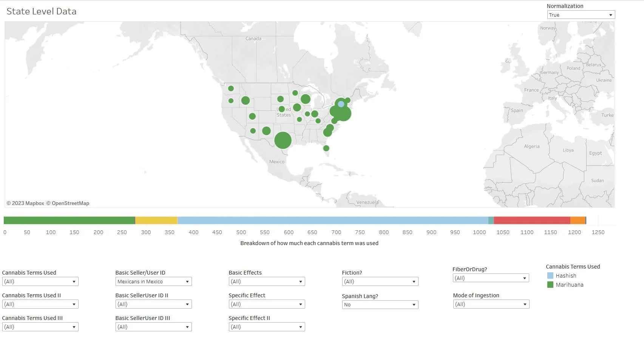Click the large green circle over Wisconsin

click(x=306, y=99)
